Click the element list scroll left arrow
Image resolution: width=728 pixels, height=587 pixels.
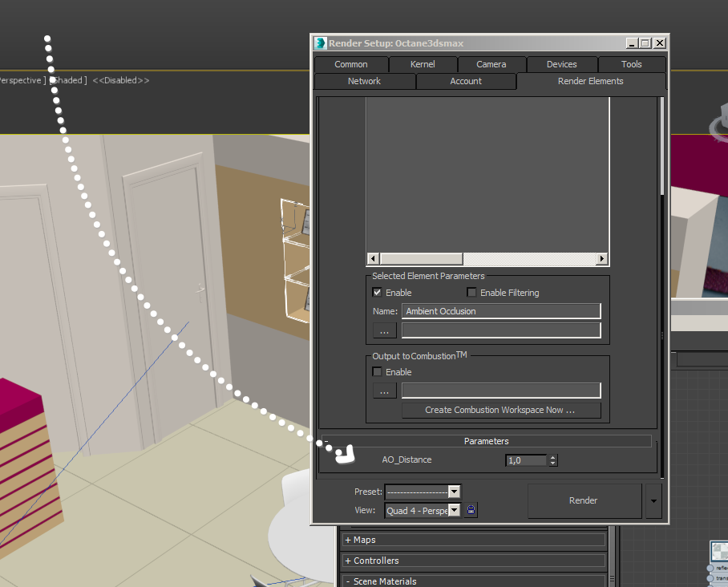[373, 258]
